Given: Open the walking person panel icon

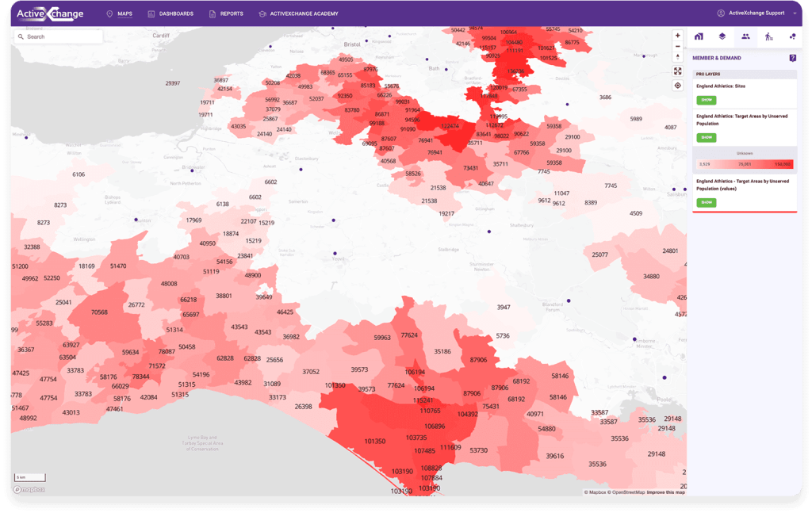Looking at the screenshot, I should (x=769, y=36).
